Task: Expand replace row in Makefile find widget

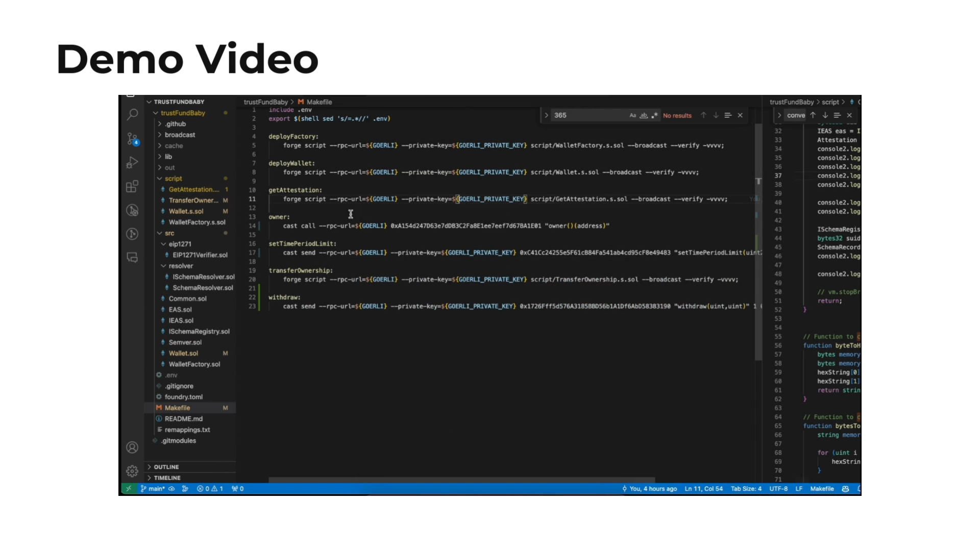Action: [x=546, y=115]
